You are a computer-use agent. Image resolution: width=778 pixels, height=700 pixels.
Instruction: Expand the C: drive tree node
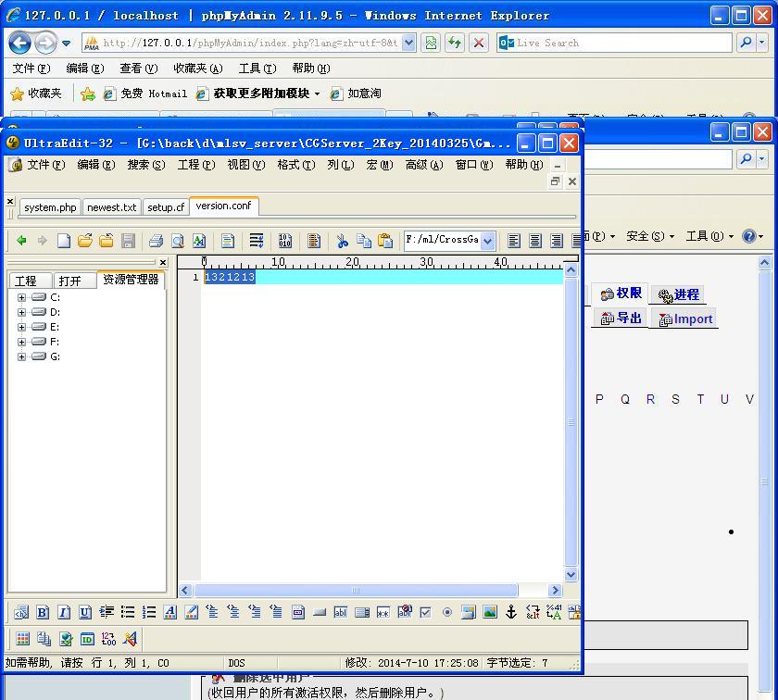[21, 297]
